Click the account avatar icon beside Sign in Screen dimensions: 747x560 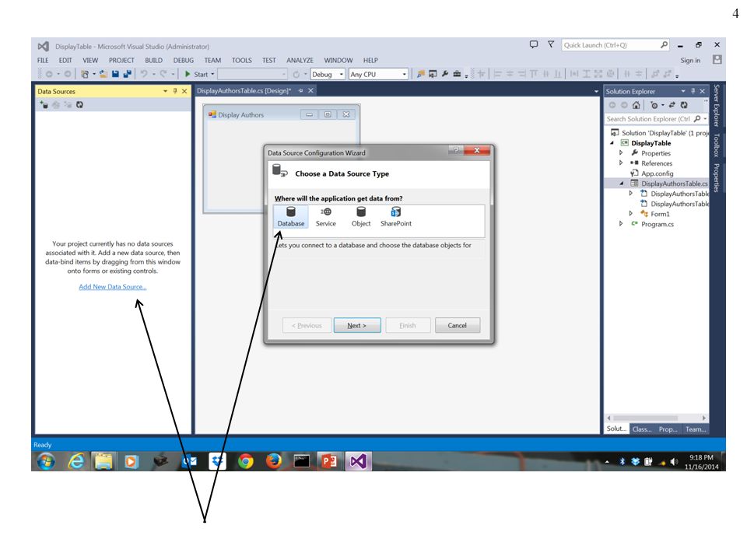click(717, 60)
